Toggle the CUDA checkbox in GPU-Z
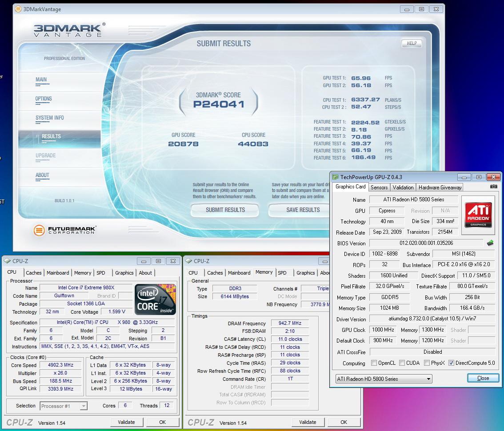 pos(402,363)
